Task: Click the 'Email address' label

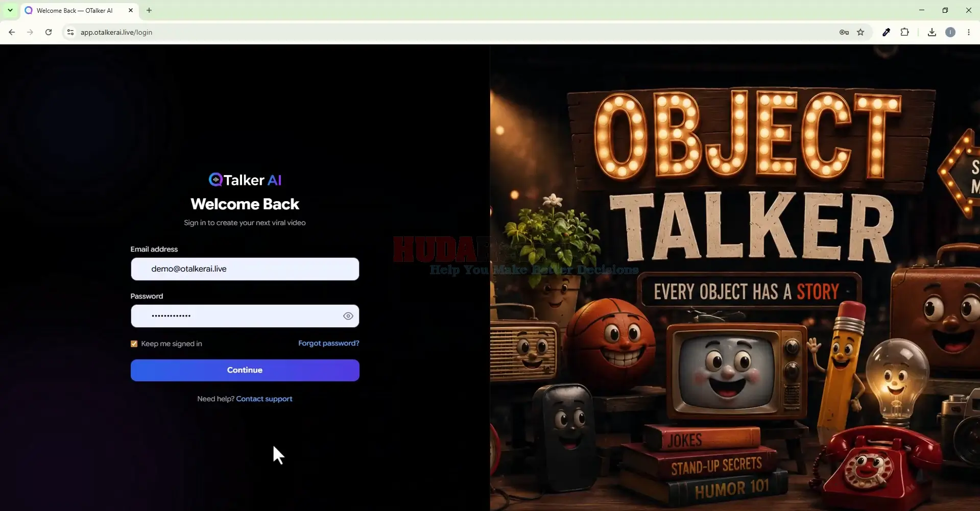Action: pyautogui.click(x=154, y=249)
